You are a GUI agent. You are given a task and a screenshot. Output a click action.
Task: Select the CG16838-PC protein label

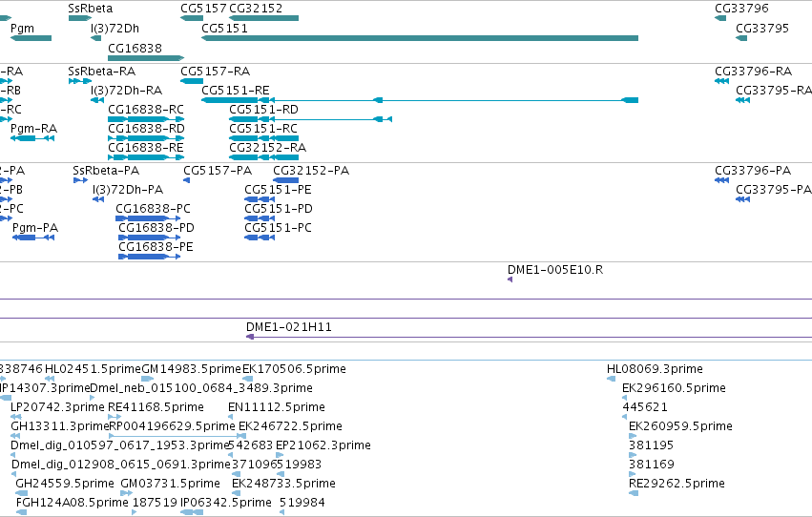coord(153,209)
